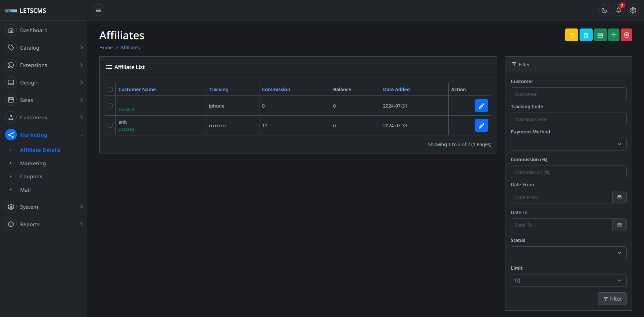Click the blue file upload icon
The image size is (644, 317).
point(586,35)
